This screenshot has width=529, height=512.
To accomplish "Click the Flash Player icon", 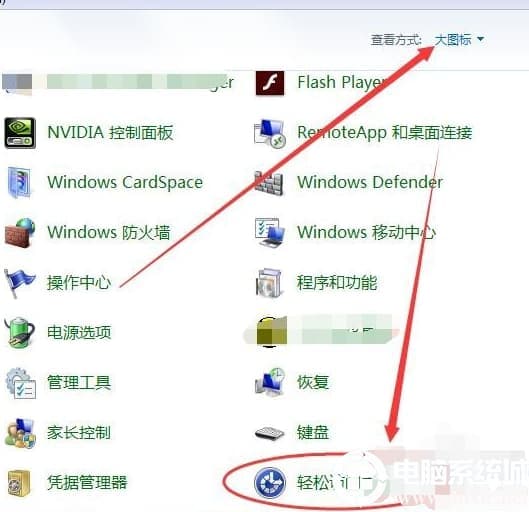I will point(270,83).
